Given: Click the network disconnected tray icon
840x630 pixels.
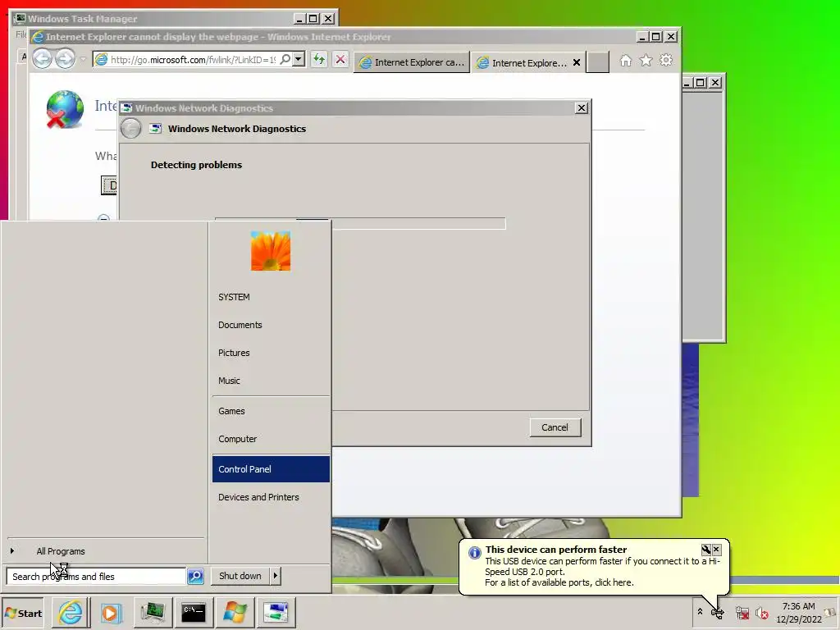Looking at the screenshot, I should pyautogui.click(x=742, y=613).
